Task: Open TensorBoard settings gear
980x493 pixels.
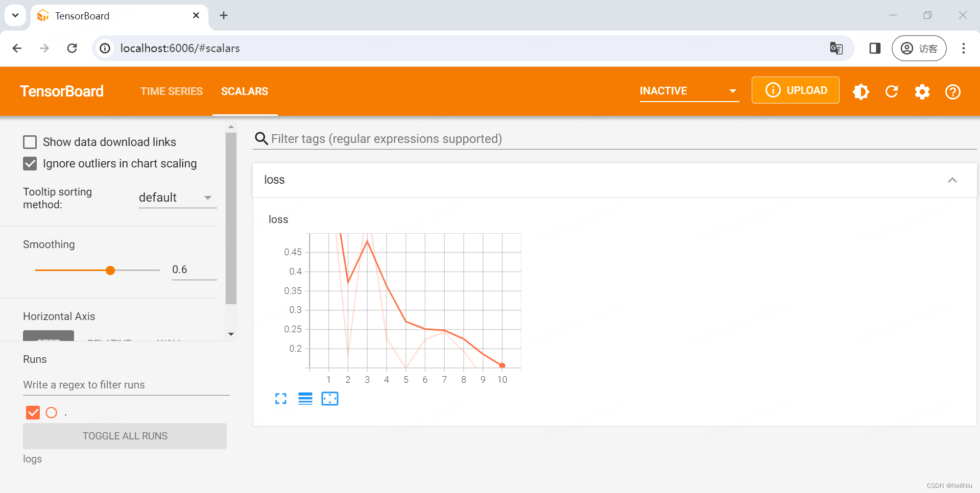Action: (x=922, y=92)
